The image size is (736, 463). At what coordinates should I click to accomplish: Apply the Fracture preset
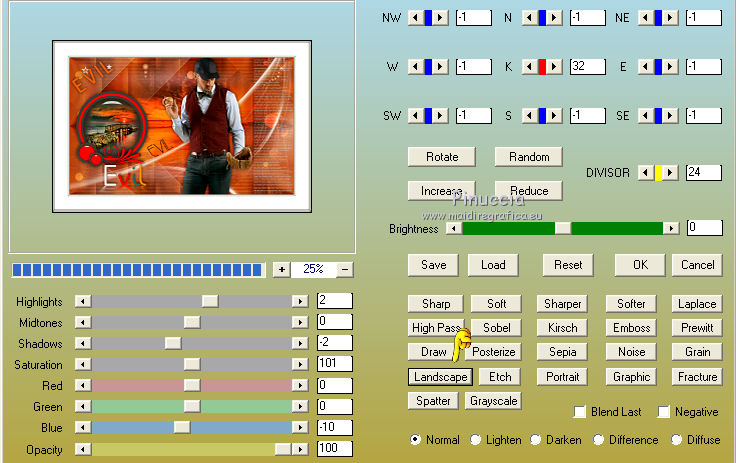(x=698, y=377)
